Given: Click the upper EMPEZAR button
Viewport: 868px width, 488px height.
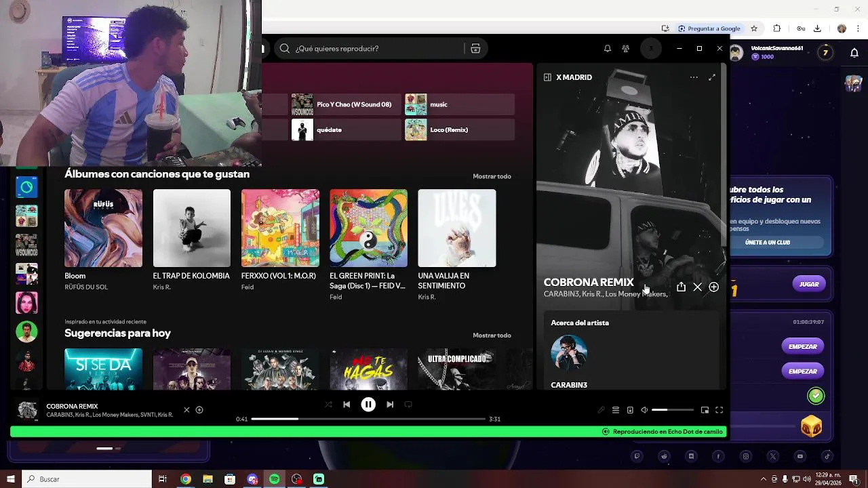Looking at the screenshot, I should [803, 346].
